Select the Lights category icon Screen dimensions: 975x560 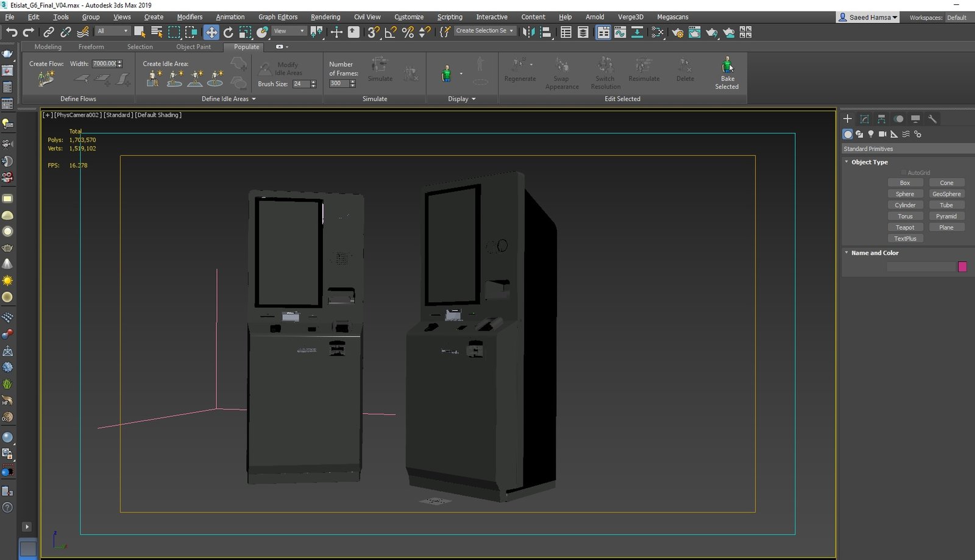tap(871, 134)
